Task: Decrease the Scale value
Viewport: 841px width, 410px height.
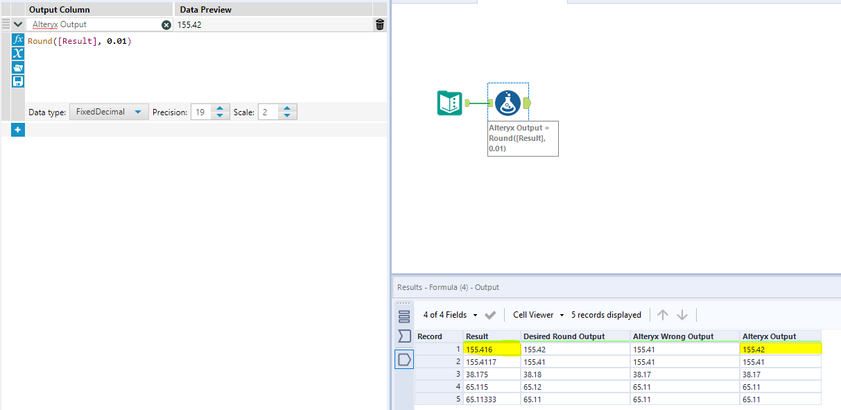Action: tap(287, 116)
